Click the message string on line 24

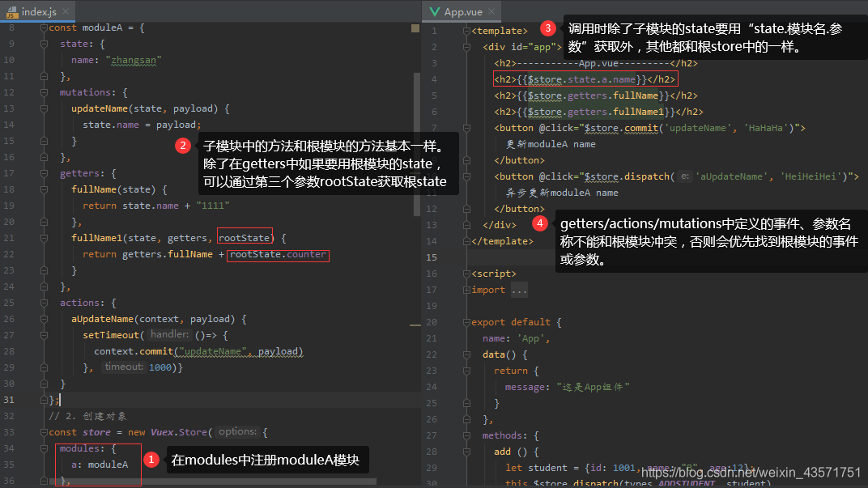(x=593, y=387)
